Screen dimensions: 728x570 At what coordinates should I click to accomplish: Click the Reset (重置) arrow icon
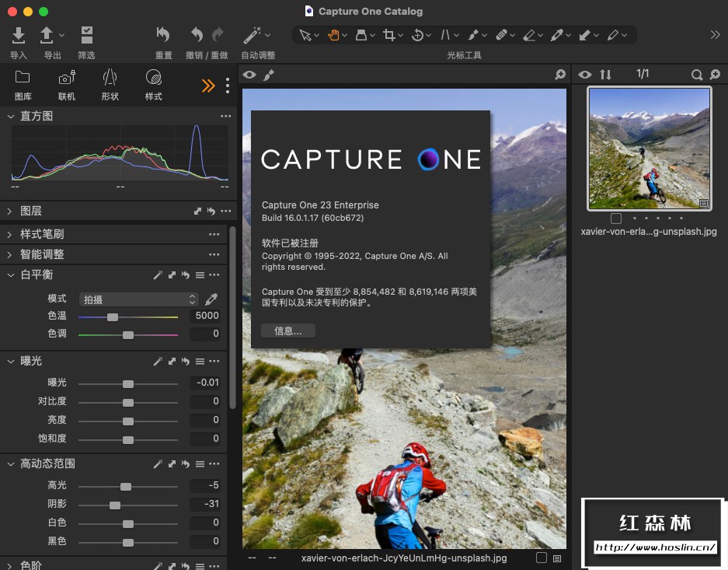pyautogui.click(x=163, y=35)
